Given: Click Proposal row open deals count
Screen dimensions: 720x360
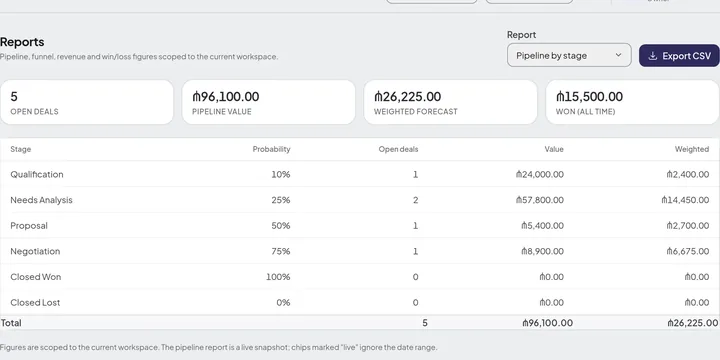Looking at the screenshot, I should pos(416,226).
